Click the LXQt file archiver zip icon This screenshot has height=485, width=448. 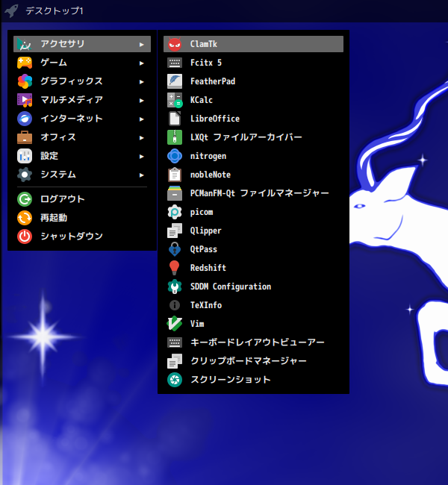175,137
